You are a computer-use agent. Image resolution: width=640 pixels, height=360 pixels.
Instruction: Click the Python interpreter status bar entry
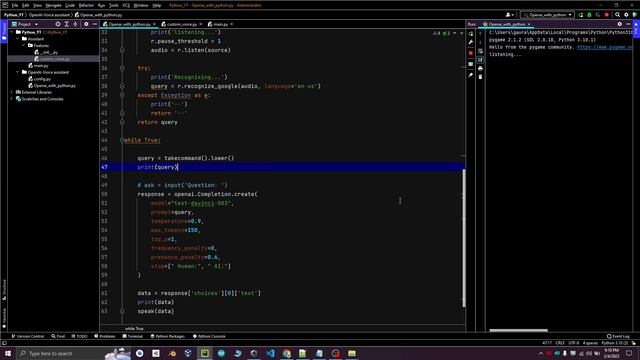coord(615,343)
